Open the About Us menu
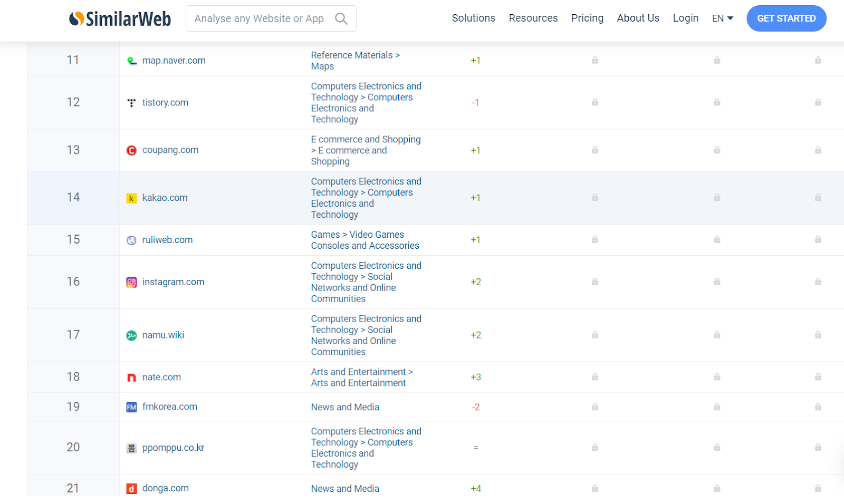 [638, 18]
